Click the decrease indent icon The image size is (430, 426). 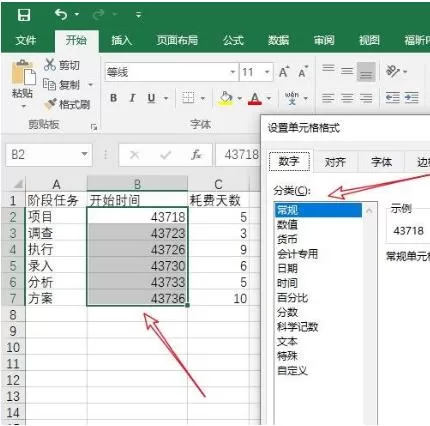393,98
